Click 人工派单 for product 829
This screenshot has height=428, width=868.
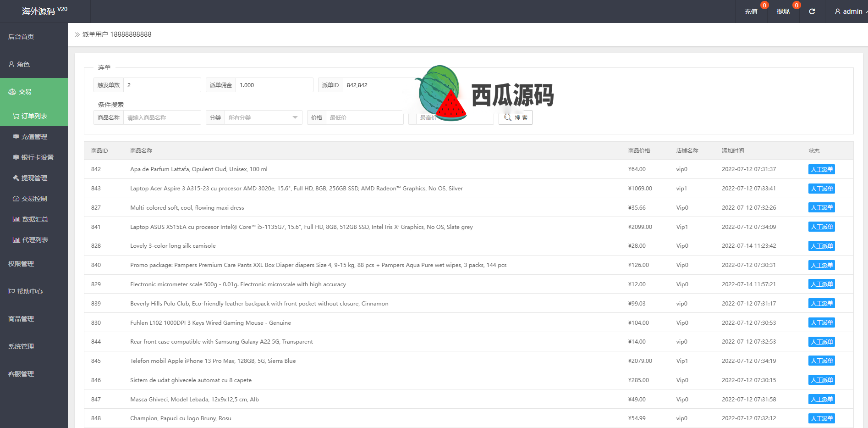click(821, 284)
